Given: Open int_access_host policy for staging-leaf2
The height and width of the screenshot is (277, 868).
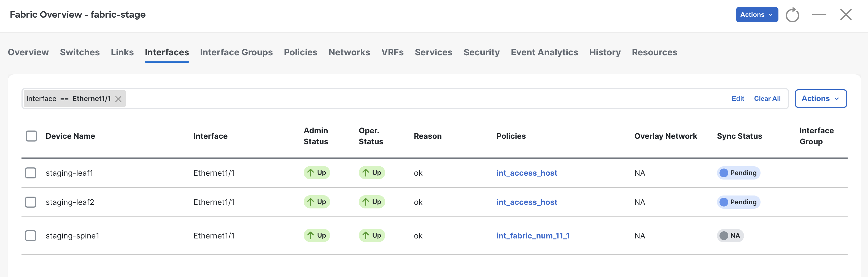Looking at the screenshot, I should (527, 202).
